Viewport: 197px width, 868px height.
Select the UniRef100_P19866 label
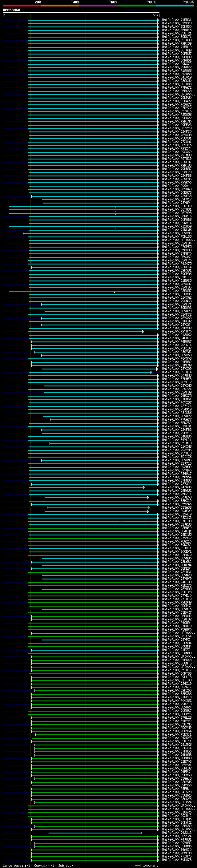[176, 71]
